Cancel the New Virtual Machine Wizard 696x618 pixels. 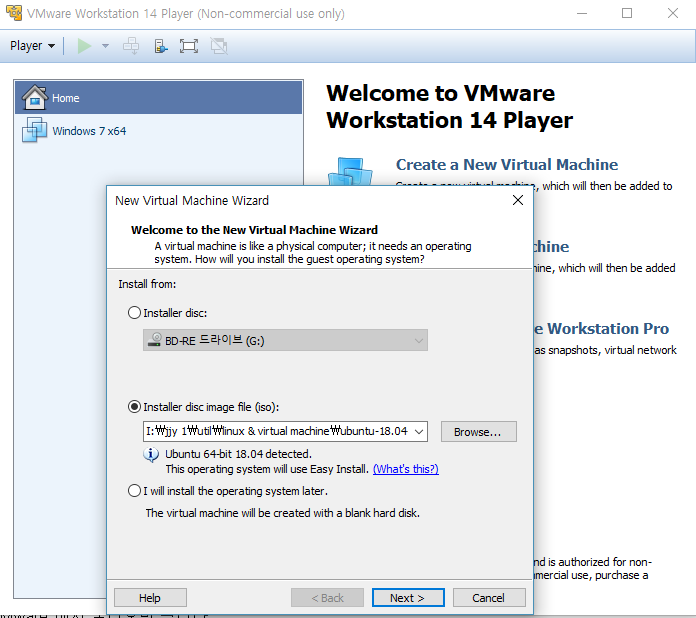click(489, 598)
